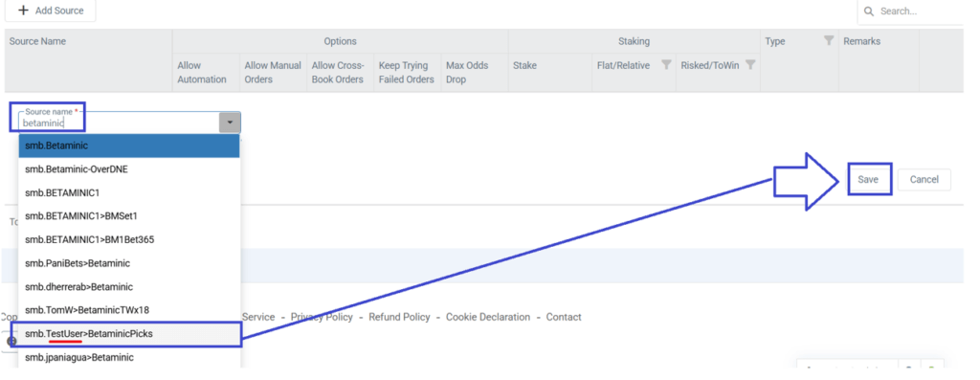Click the search magnifier icon
This screenshot has height=380, width=980.
pos(869,11)
